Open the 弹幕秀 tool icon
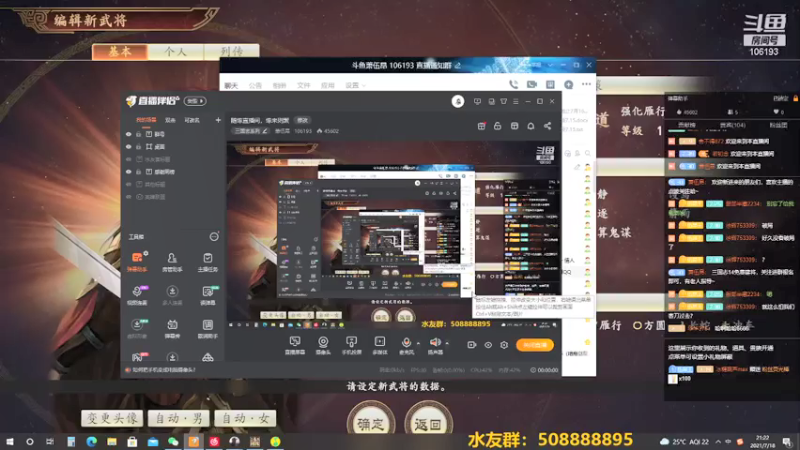 172,328
